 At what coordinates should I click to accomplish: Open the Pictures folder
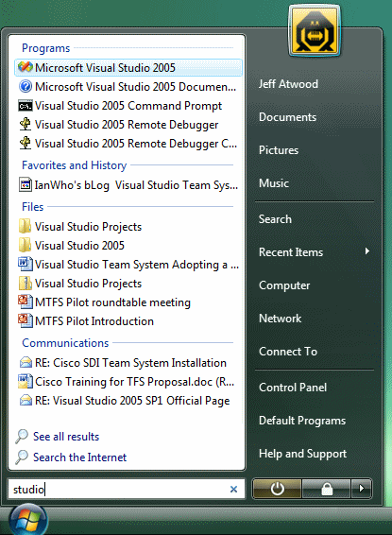279,150
